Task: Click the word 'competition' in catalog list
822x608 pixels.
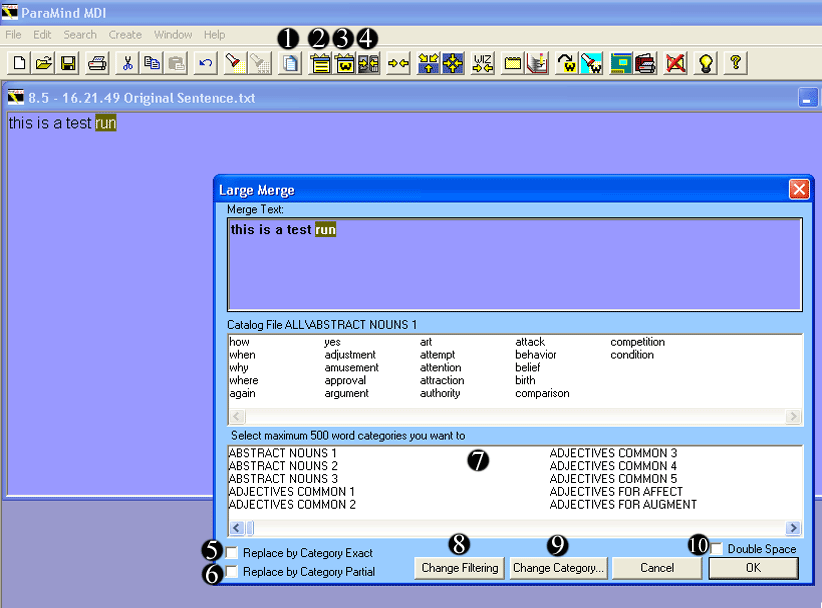Action: [637, 342]
